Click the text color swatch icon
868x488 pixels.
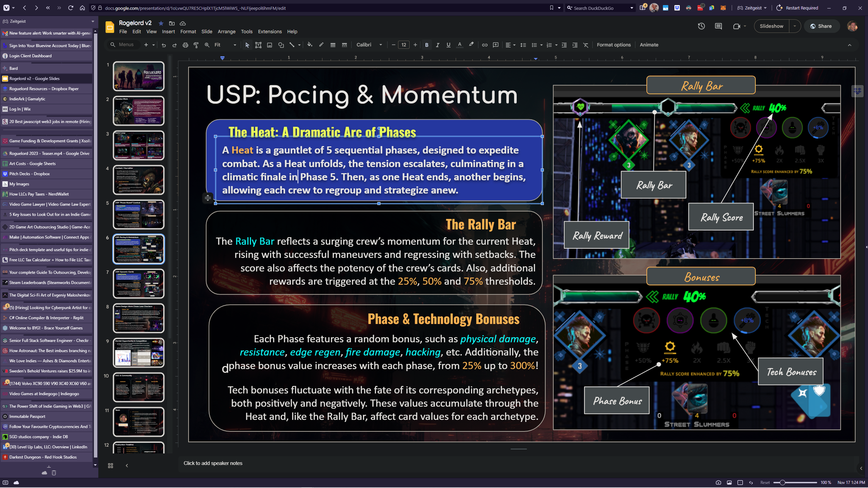[x=459, y=45]
